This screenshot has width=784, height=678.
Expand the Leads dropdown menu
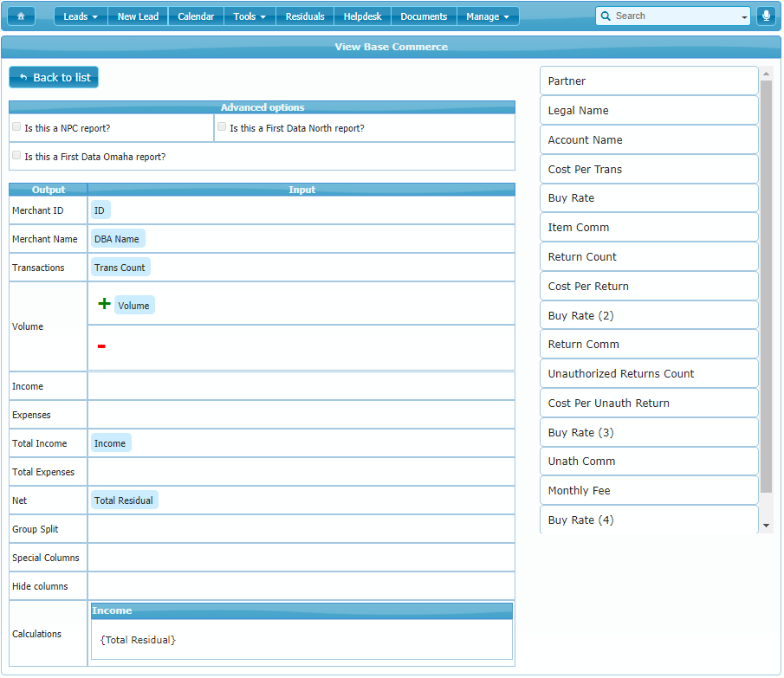(81, 16)
